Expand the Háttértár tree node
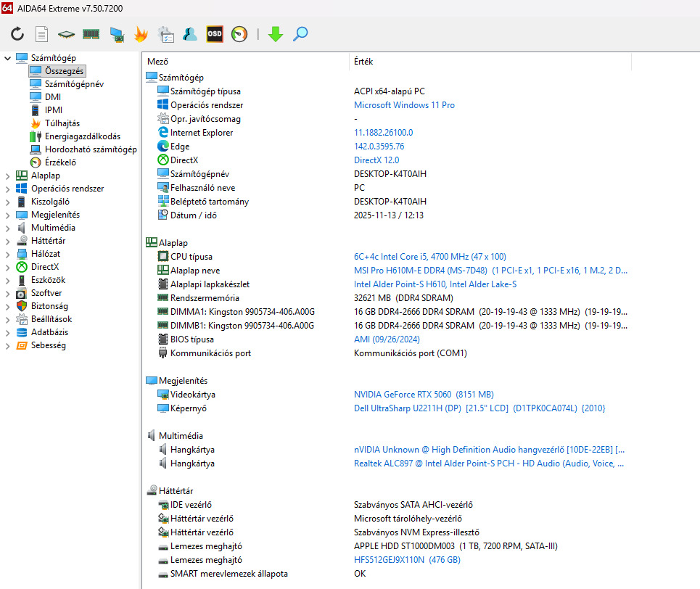Screen dimensions: 700x589 click(x=7, y=241)
